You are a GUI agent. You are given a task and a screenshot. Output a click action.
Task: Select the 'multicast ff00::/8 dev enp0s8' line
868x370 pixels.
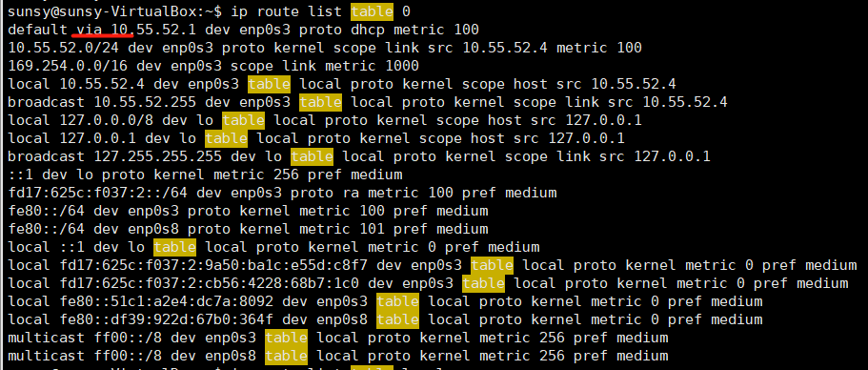click(x=338, y=356)
